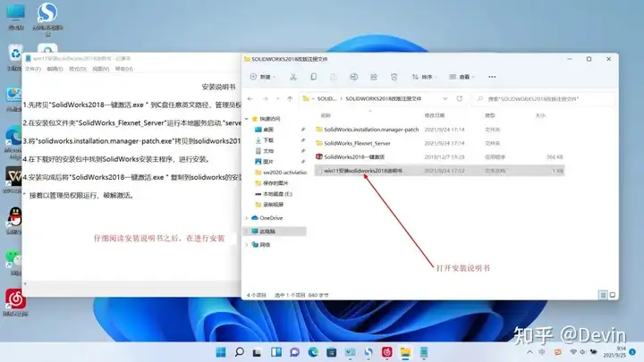Image resolution: width=644 pixels, height=362 pixels.
Task: Open the Chat icon on the taskbar
Action: point(294,352)
